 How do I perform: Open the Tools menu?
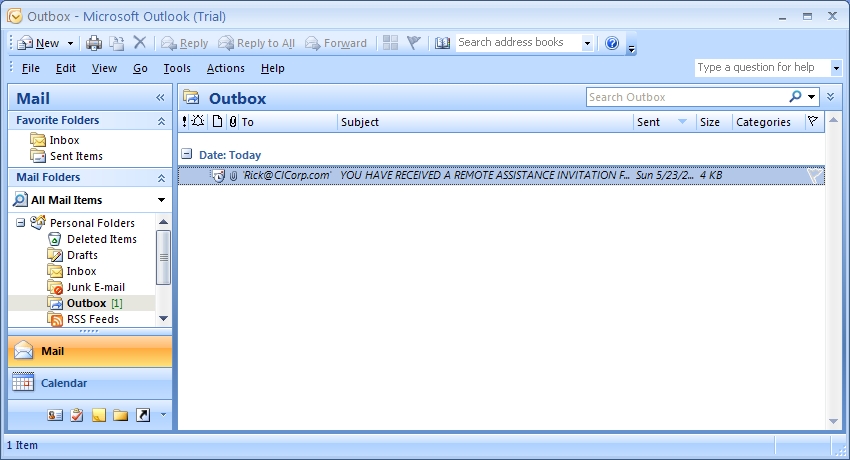(x=177, y=68)
